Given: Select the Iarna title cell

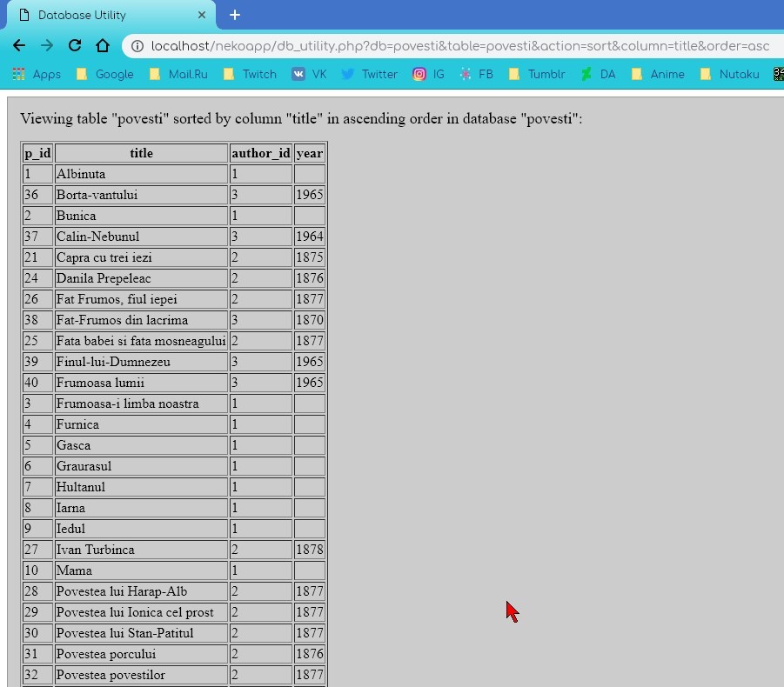Looking at the screenshot, I should click(x=141, y=508).
